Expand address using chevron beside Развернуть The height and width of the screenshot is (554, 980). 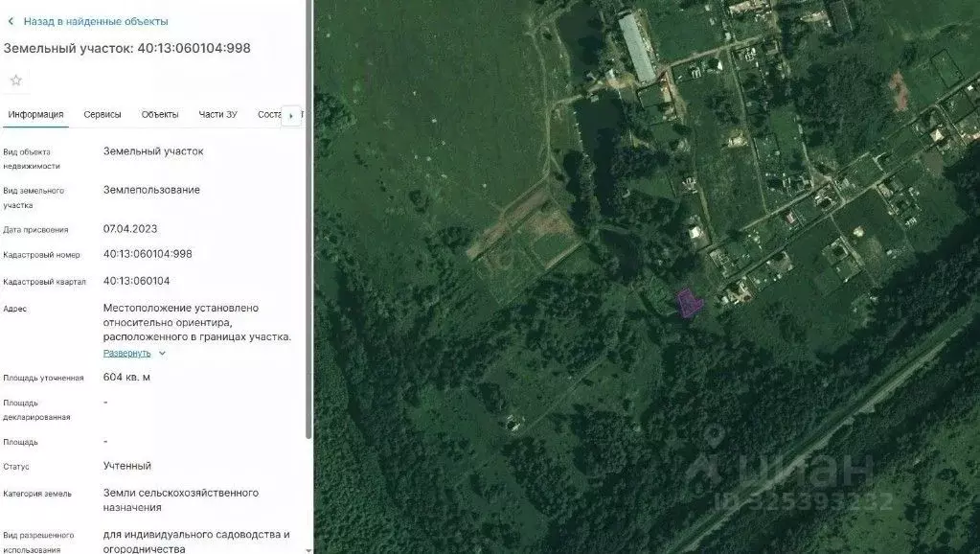(x=162, y=353)
